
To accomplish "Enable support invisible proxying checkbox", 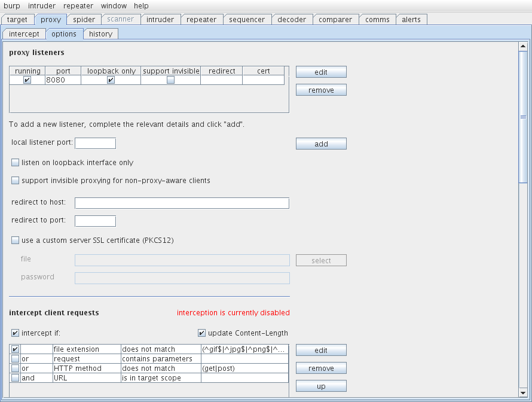I will click(16, 181).
